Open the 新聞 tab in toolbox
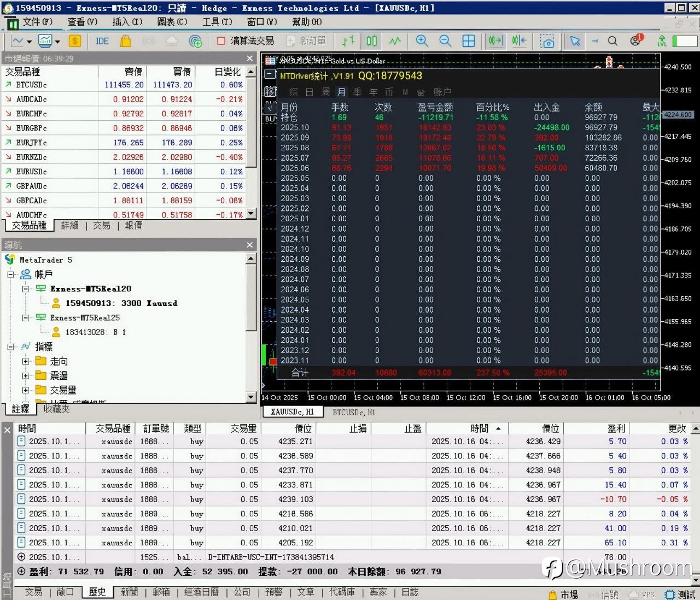The image size is (700, 600). coord(129,592)
